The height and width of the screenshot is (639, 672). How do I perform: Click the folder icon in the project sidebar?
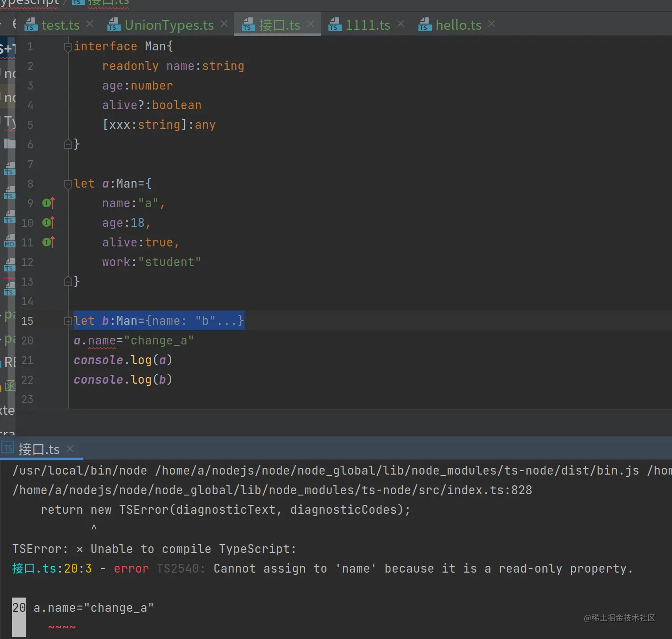9,143
